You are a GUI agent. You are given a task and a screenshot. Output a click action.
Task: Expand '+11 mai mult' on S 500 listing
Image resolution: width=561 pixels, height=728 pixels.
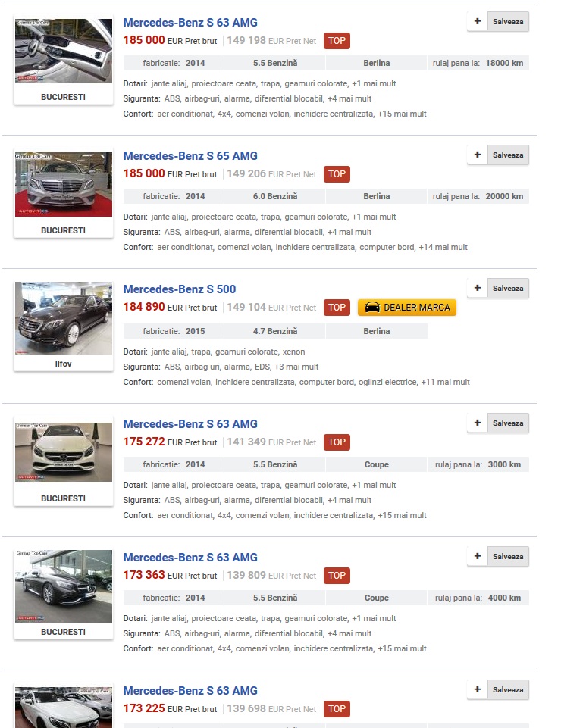tap(445, 382)
